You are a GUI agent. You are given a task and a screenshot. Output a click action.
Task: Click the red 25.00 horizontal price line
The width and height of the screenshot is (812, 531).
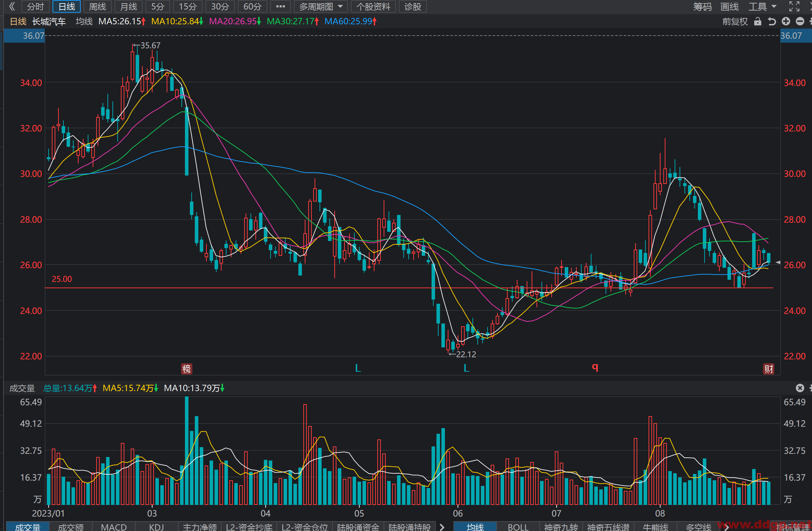tap(409, 288)
